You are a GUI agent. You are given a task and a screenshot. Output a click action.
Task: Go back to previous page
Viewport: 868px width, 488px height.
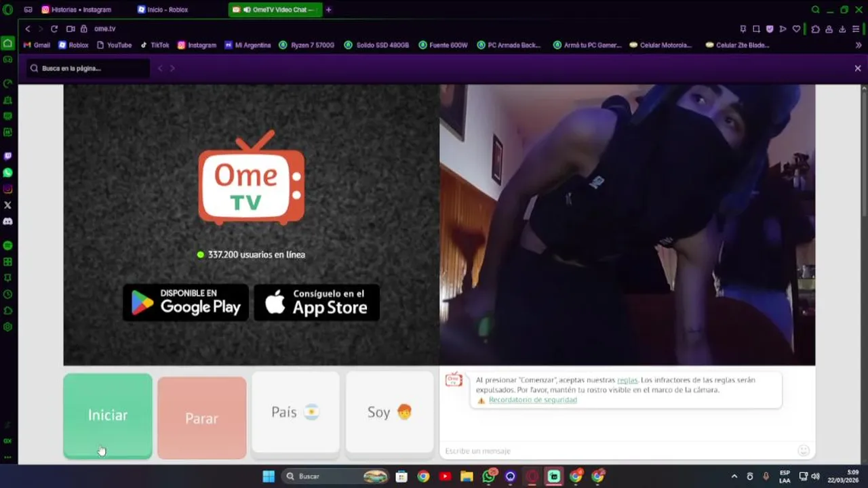coord(28,28)
